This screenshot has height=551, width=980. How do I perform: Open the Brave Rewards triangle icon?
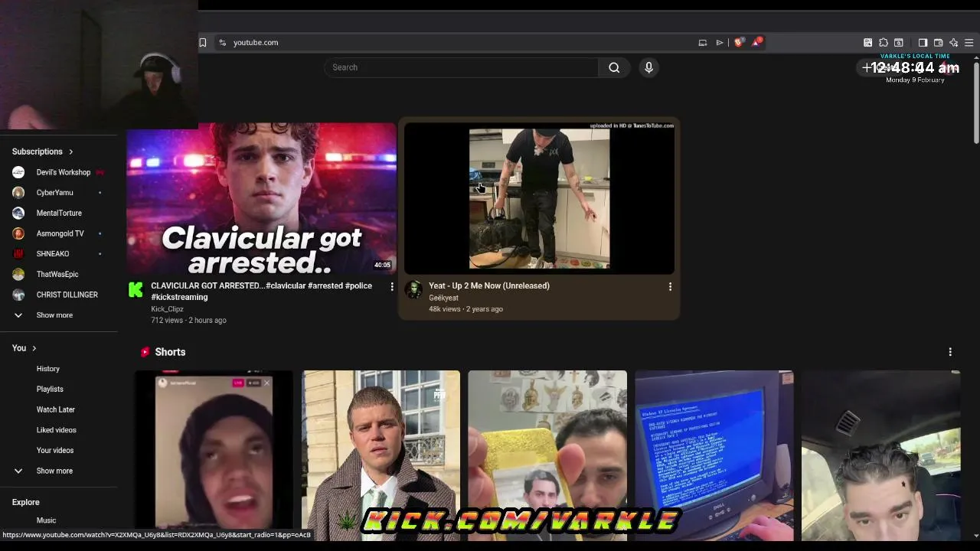[756, 43]
